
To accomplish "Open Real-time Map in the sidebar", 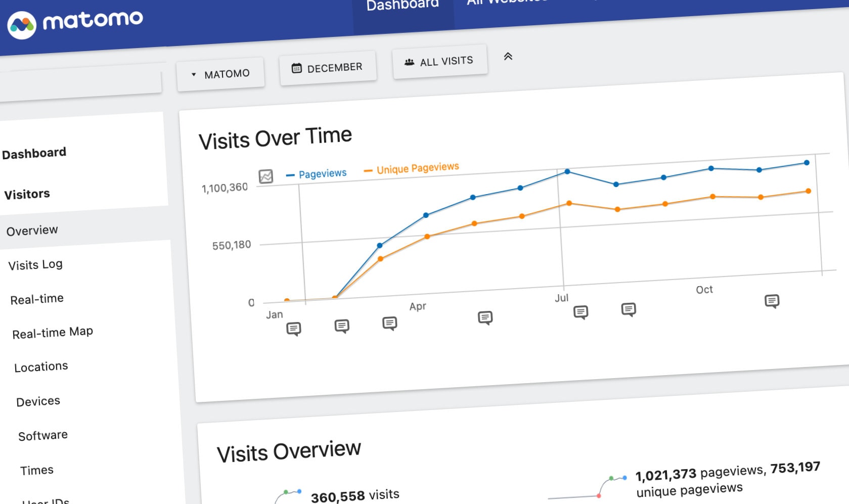I will pos(53,333).
